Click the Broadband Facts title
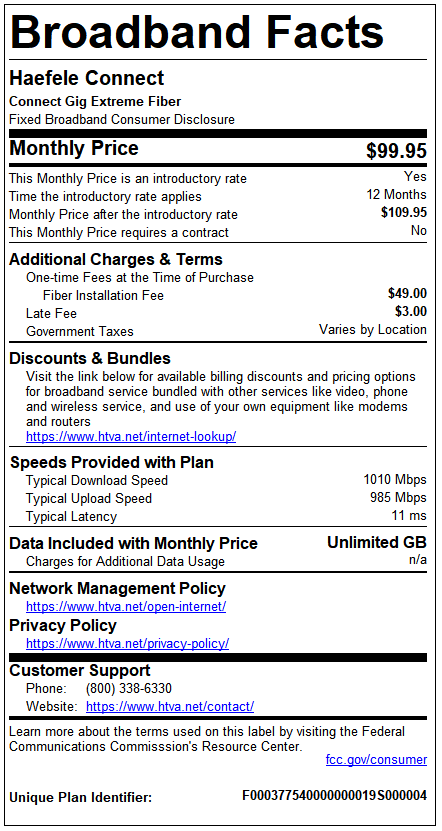Image resolution: width=442 pixels, height=831 pixels. click(x=197, y=31)
